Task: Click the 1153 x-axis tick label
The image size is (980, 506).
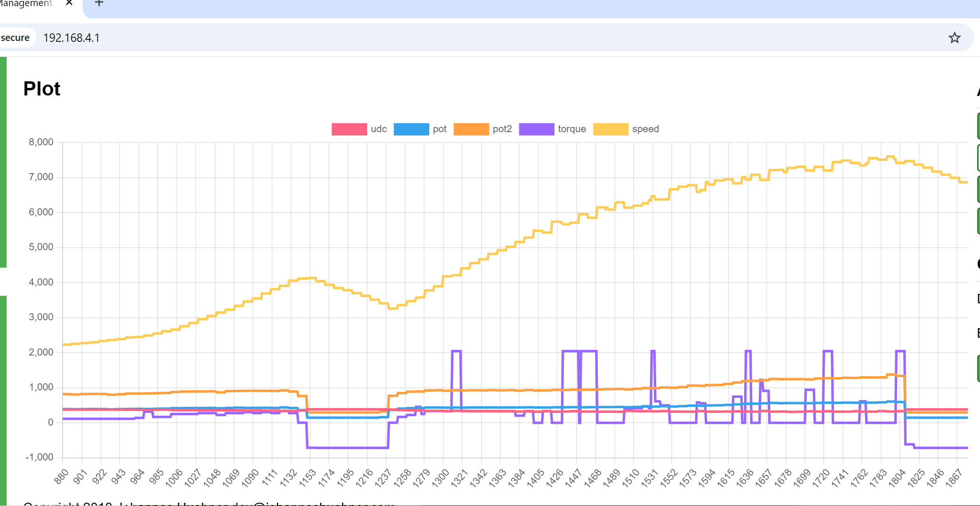Action: (307, 477)
